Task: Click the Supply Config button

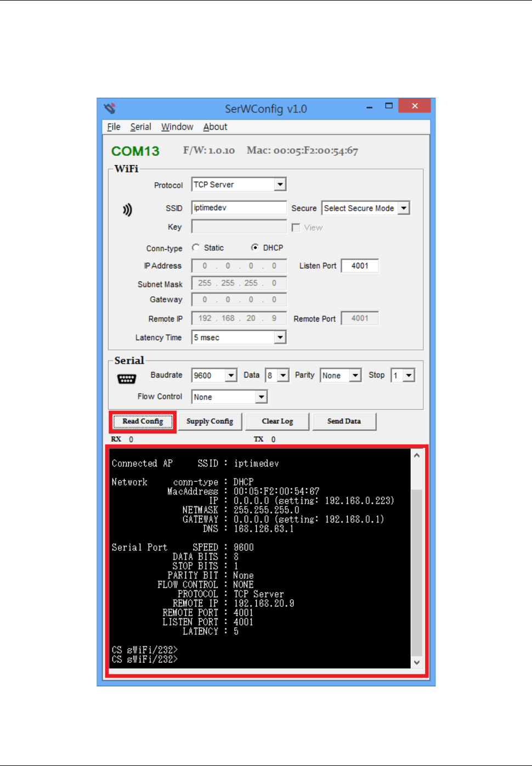Action: [x=210, y=421]
